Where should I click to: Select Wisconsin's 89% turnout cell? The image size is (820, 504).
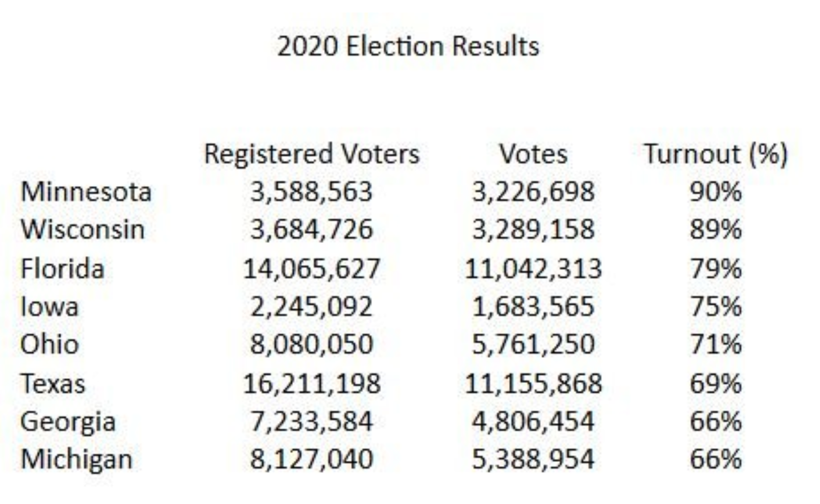(x=715, y=229)
